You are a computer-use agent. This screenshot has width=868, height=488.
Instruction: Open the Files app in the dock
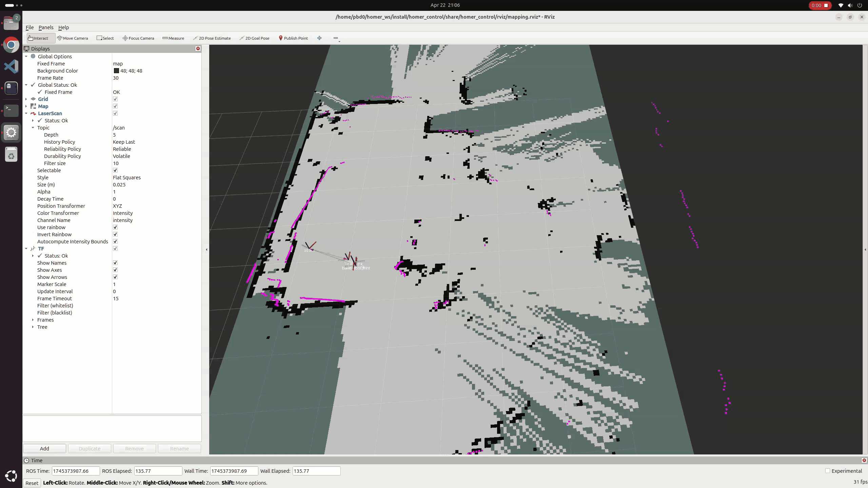pyautogui.click(x=11, y=23)
